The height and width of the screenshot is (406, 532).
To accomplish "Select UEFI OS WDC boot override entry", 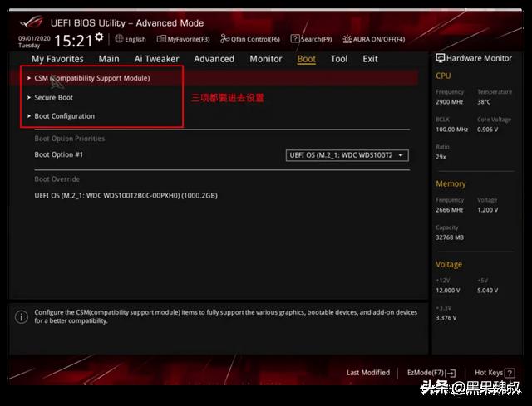I will point(126,196).
